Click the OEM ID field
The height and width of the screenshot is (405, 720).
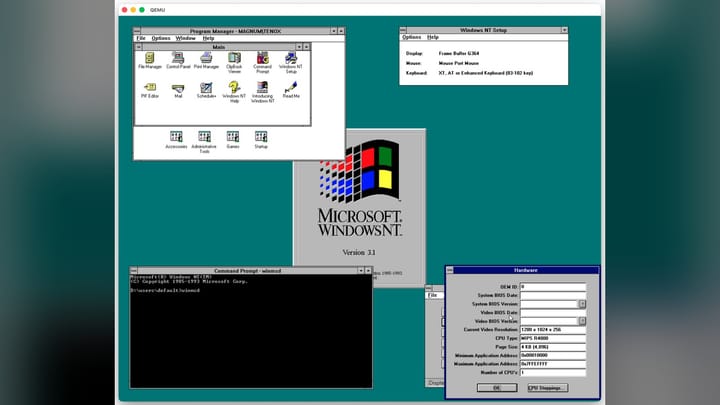(553, 287)
